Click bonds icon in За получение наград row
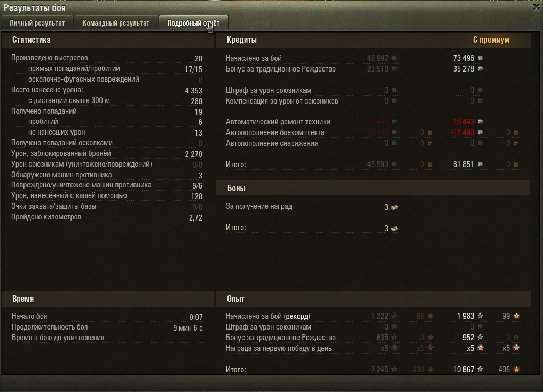The width and height of the screenshot is (543, 392). [x=395, y=207]
